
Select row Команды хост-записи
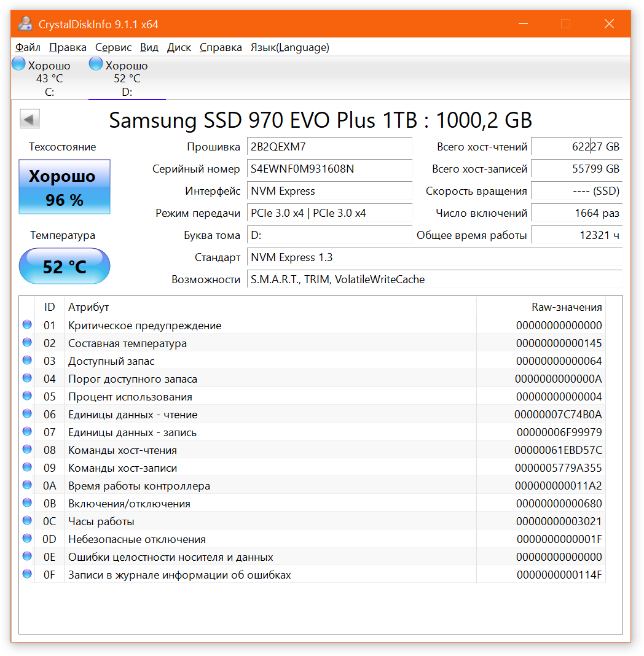point(313,467)
